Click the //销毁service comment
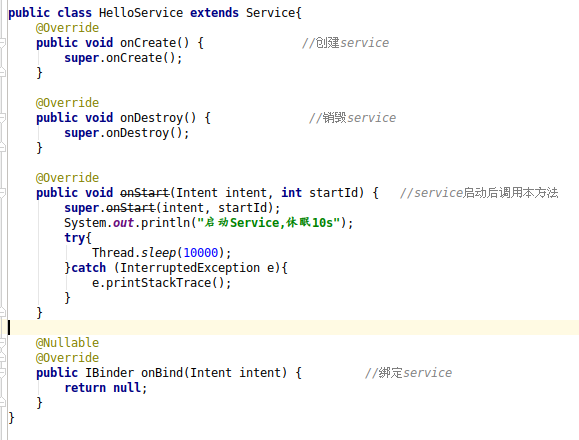 (352, 118)
